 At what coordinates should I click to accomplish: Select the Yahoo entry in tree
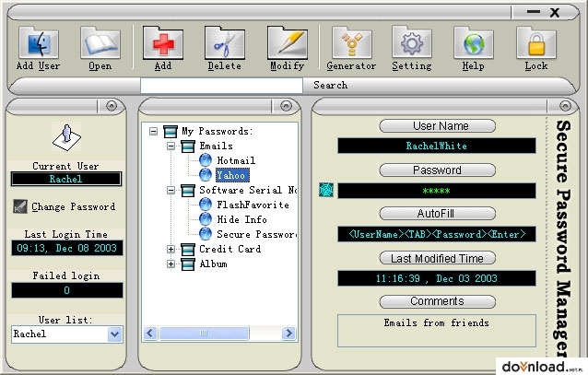231,175
